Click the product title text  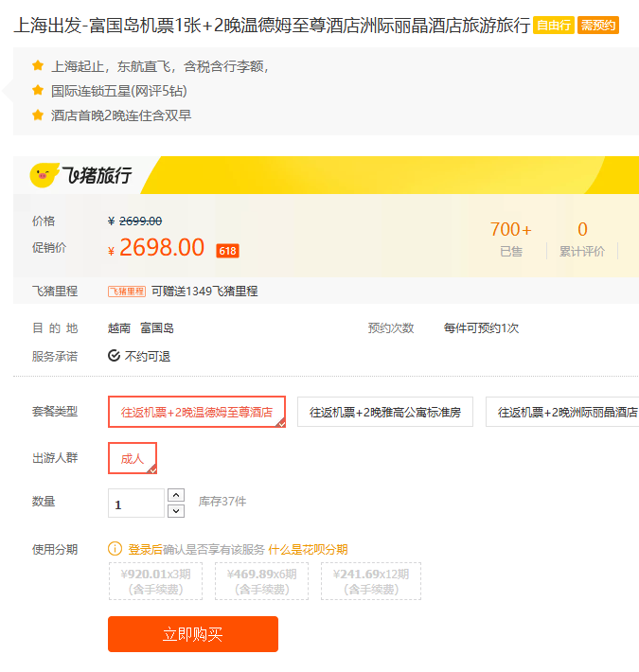tap(272, 26)
